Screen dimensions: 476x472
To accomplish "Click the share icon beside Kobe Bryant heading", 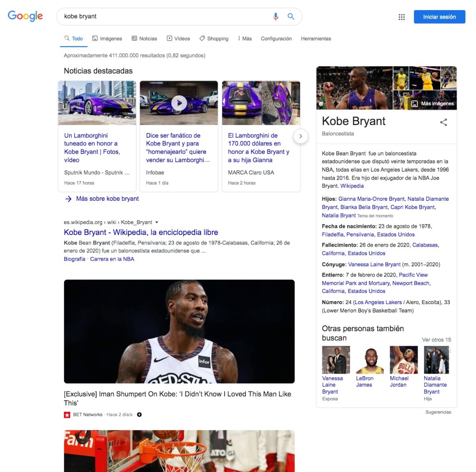I will 443,122.
